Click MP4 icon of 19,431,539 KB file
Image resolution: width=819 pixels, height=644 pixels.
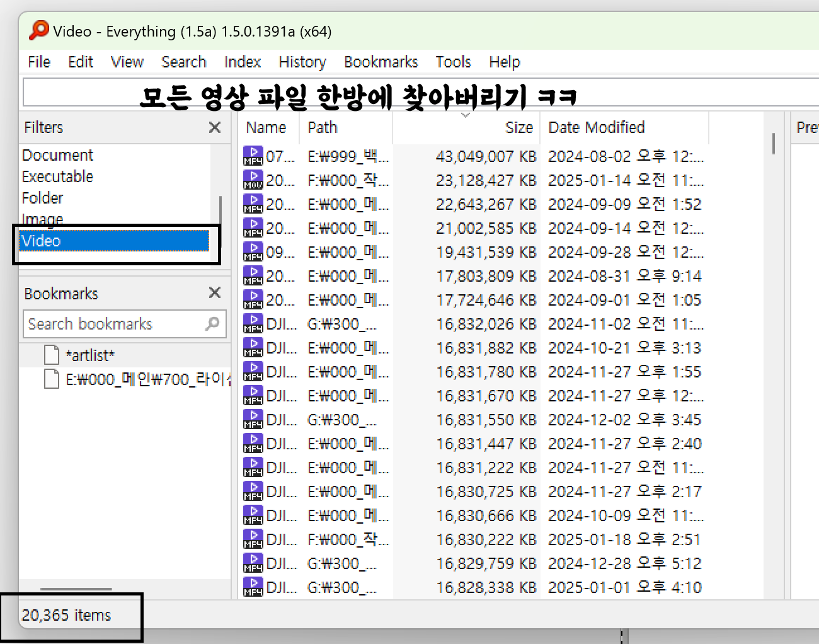(x=253, y=251)
